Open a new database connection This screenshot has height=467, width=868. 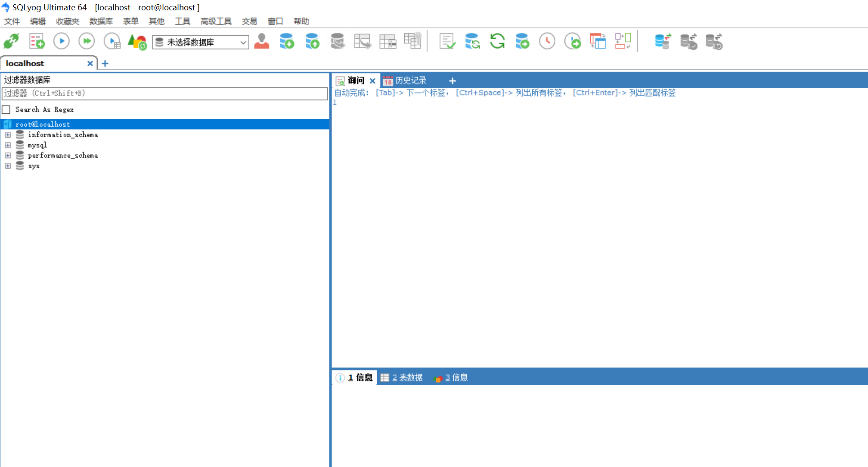coord(12,41)
